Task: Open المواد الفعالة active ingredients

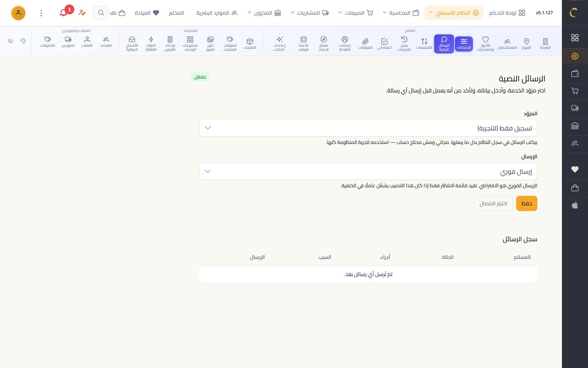Action: [151, 44]
